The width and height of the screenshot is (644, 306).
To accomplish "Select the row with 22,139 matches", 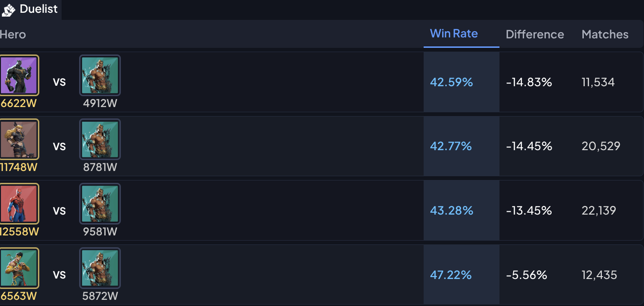I will pos(322,210).
